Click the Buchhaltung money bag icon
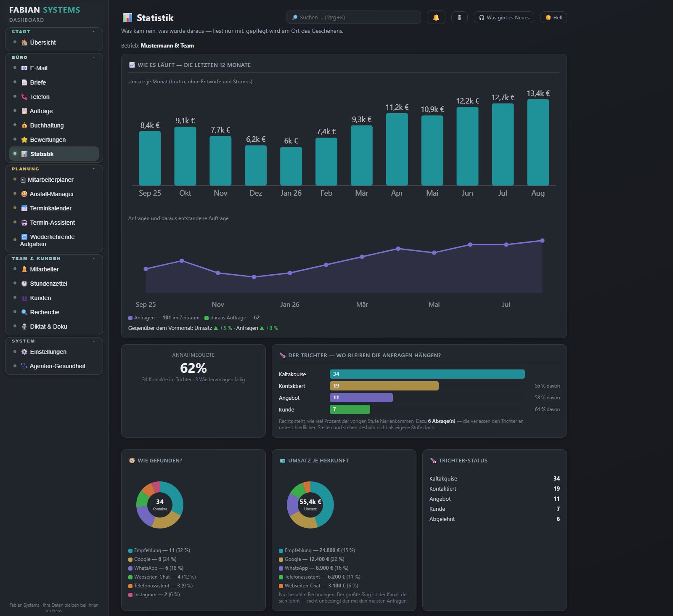This screenshot has width=673, height=616. tap(24, 125)
